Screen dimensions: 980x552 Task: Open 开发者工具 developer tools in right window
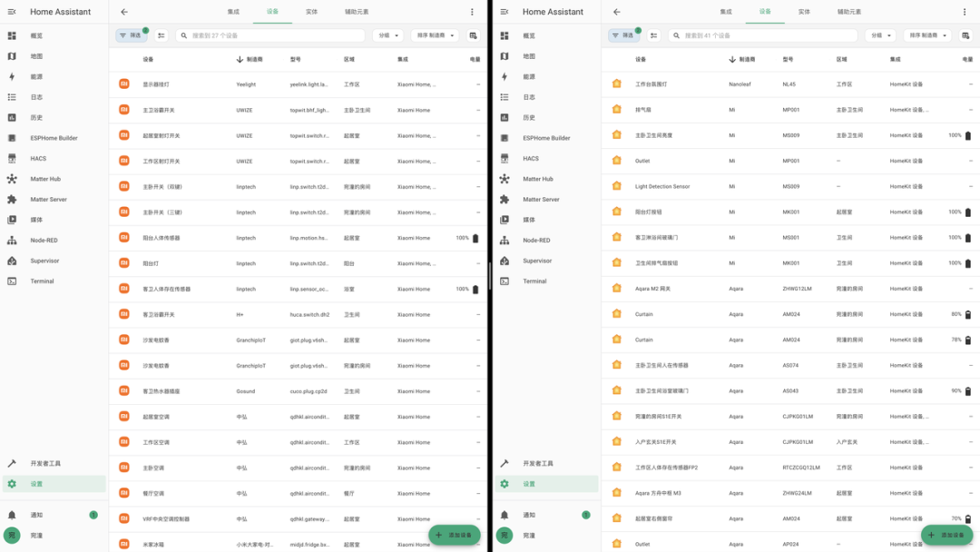pos(546,463)
